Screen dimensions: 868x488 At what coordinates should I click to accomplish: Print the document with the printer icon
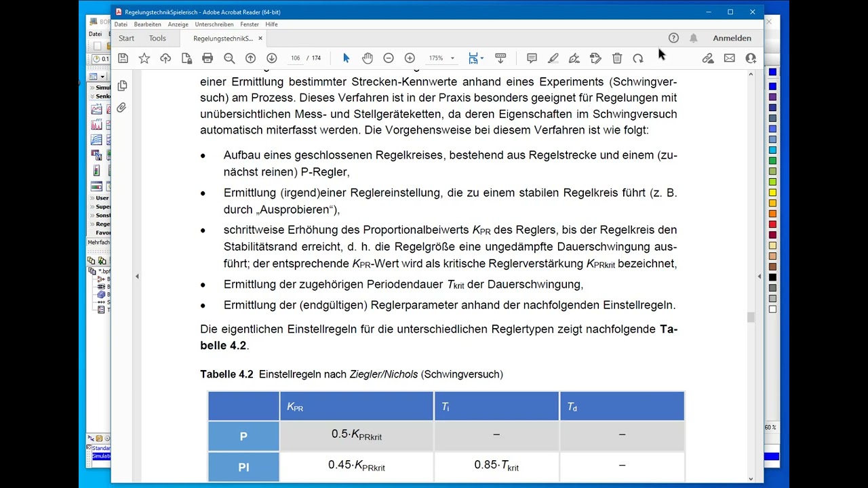[208, 58]
